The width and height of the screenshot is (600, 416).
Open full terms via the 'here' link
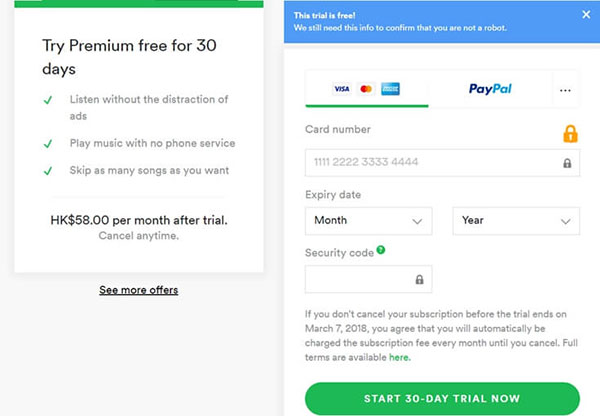point(399,357)
